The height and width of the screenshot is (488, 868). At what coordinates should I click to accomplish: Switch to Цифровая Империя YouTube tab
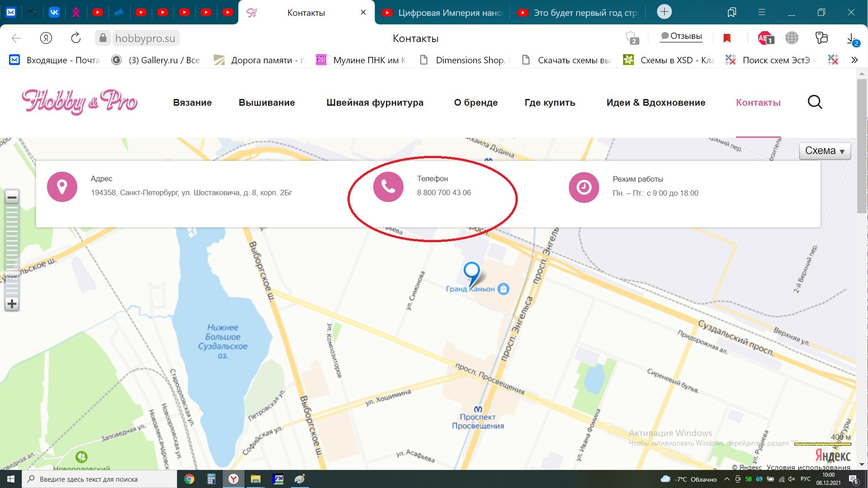pyautogui.click(x=443, y=13)
